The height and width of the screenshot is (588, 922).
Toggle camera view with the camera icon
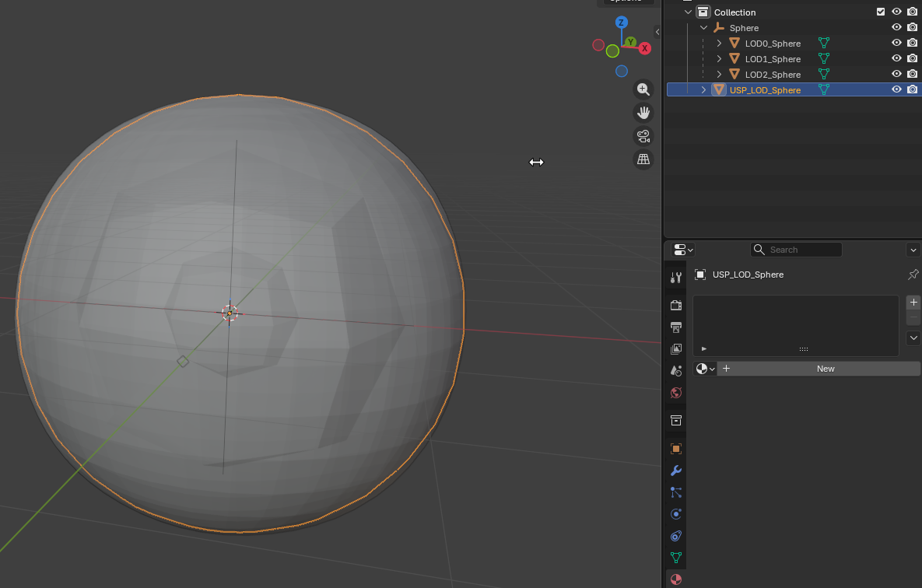643,136
